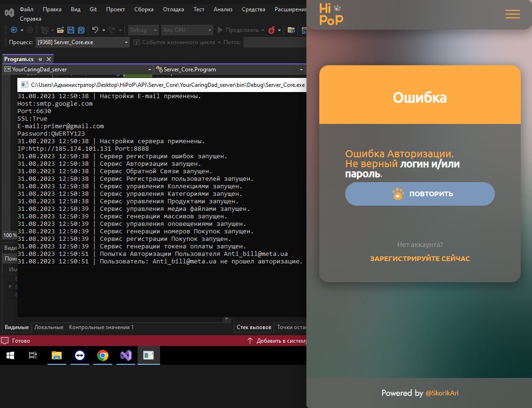Click the Save All toolbar icon
This screenshot has height=408, width=532.
click(x=81, y=30)
